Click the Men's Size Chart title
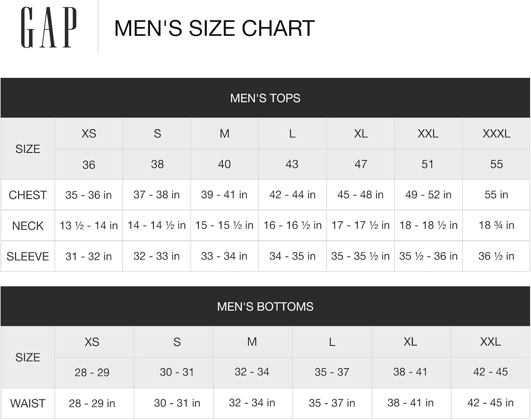Screen dimensions: 531x420 [x=214, y=28]
